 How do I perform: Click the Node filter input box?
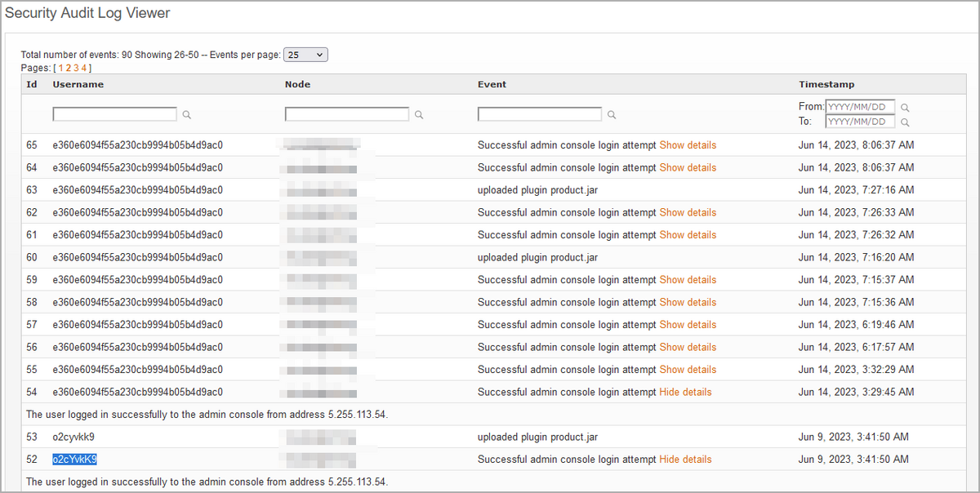(346, 113)
